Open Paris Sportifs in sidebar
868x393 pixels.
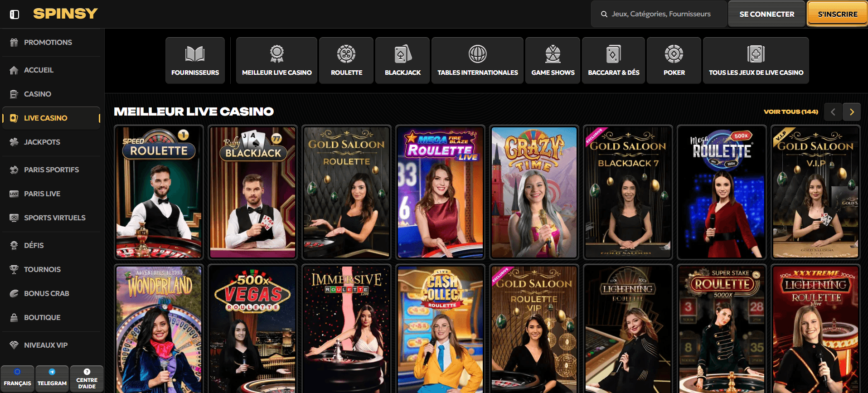[x=51, y=170]
